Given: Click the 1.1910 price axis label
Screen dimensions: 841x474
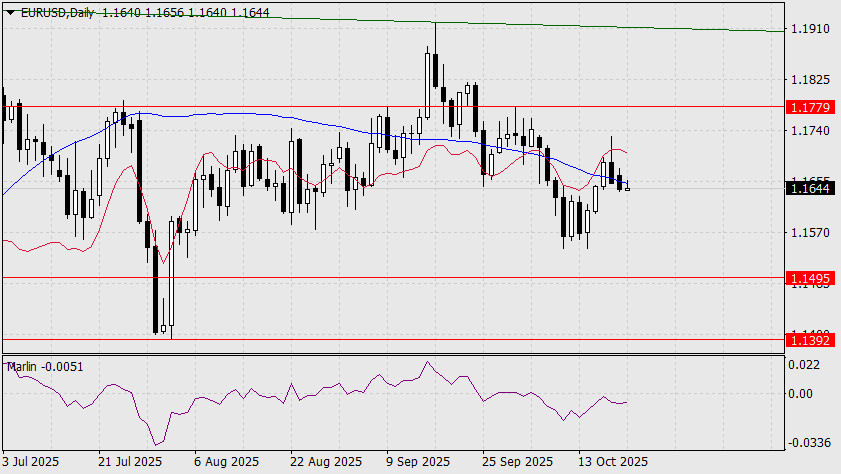Looking at the screenshot, I should 808,30.
